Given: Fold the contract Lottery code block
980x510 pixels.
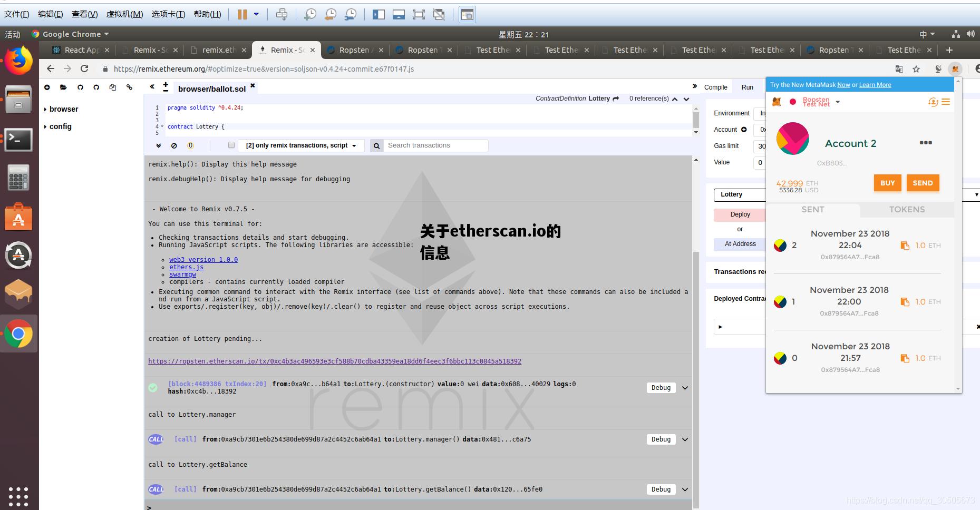Looking at the screenshot, I should point(162,126).
